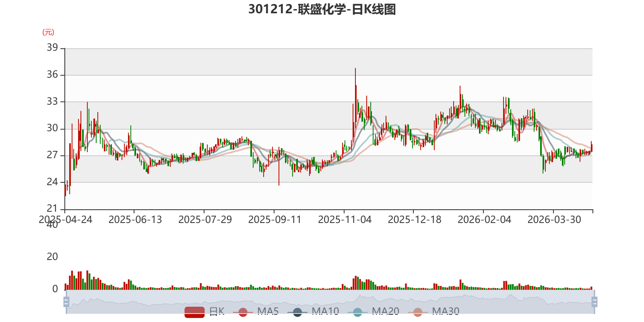Click the 0 volume axis label

(x=55, y=289)
